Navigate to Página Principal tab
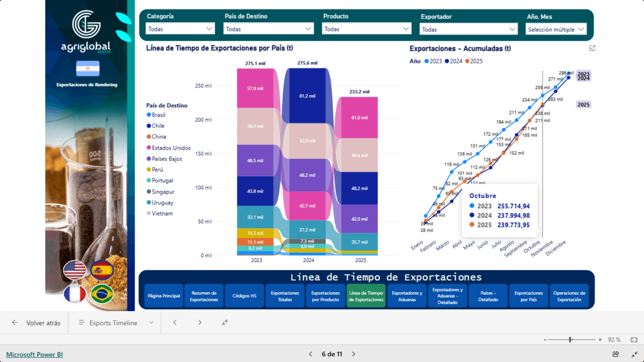644x362 pixels. click(x=164, y=295)
